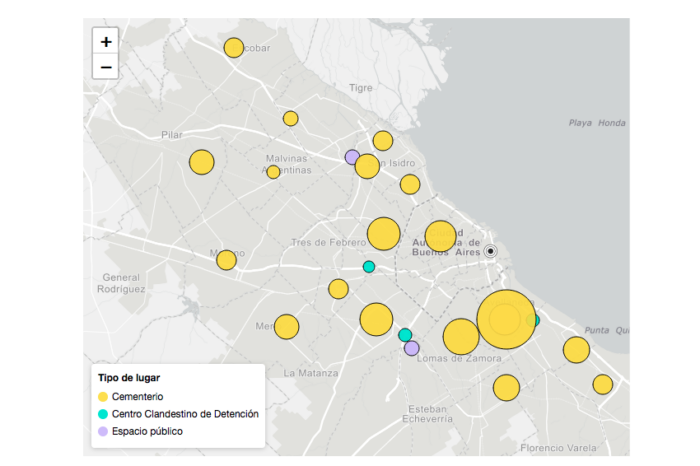Click the zoom out minus button
Screen dimensions: 700x466
click(106, 67)
